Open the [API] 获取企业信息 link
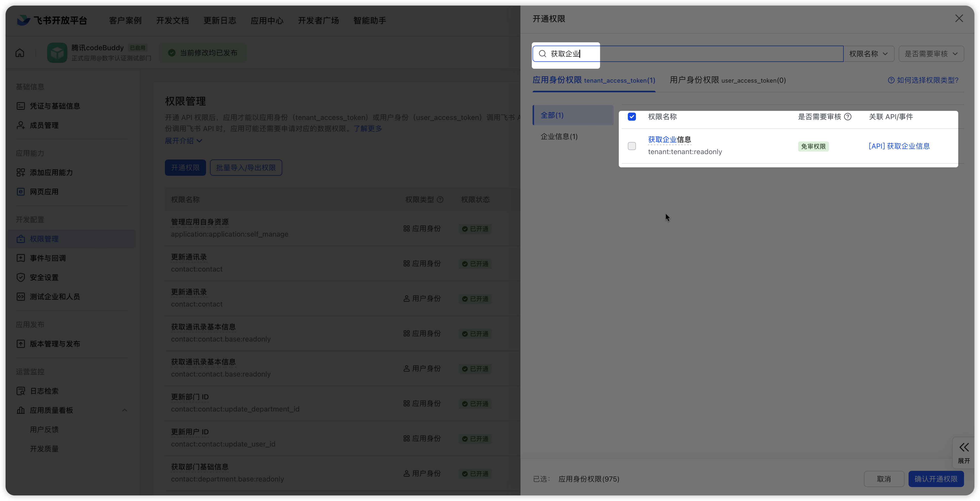This screenshot has width=980, height=501. click(x=899, y=146)
